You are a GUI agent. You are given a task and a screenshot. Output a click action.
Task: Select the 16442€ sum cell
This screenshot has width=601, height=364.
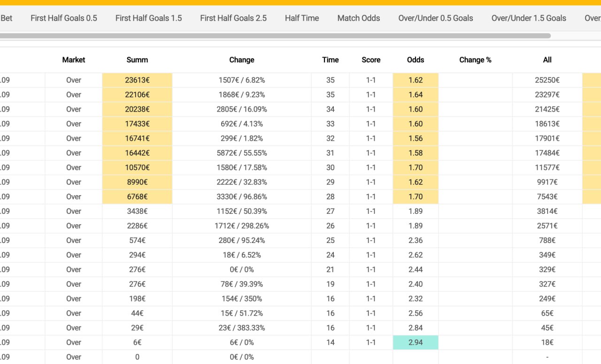click(x=137, y=153)
